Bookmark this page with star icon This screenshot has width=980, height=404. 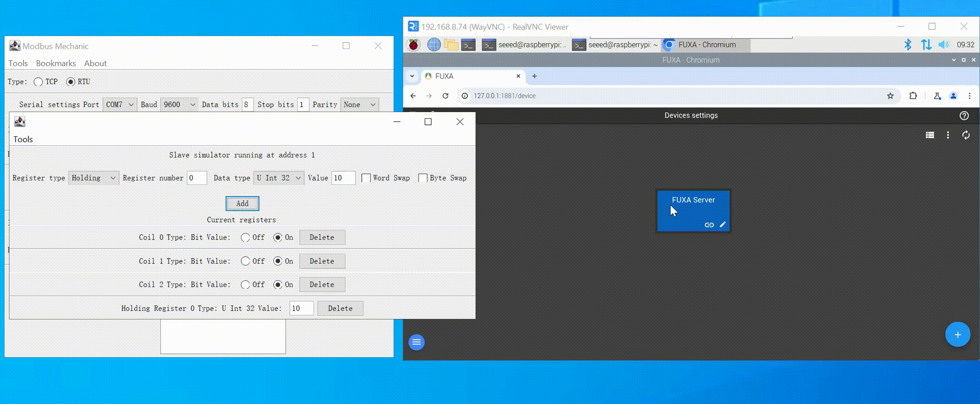pyautogui.click(x=891, y=96)
